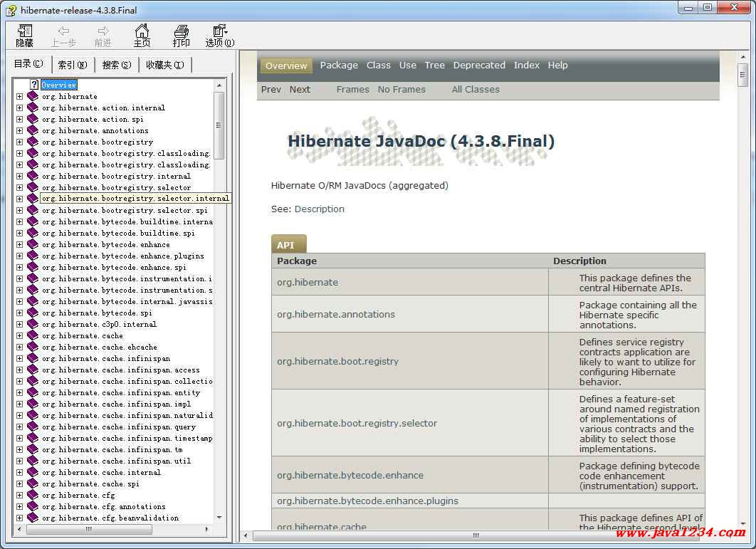Screen dimensions: 756x549
Task: Open Deprecated in the JavaDoc navigation bar
Action: [x=479, y=65]
